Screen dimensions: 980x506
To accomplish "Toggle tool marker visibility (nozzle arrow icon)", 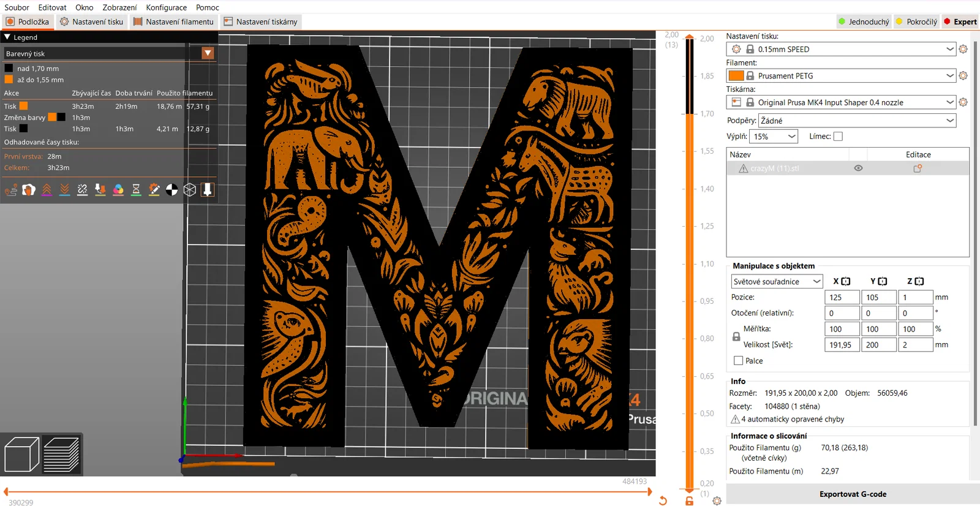I will pyautogui.click(x=208, y=190).
